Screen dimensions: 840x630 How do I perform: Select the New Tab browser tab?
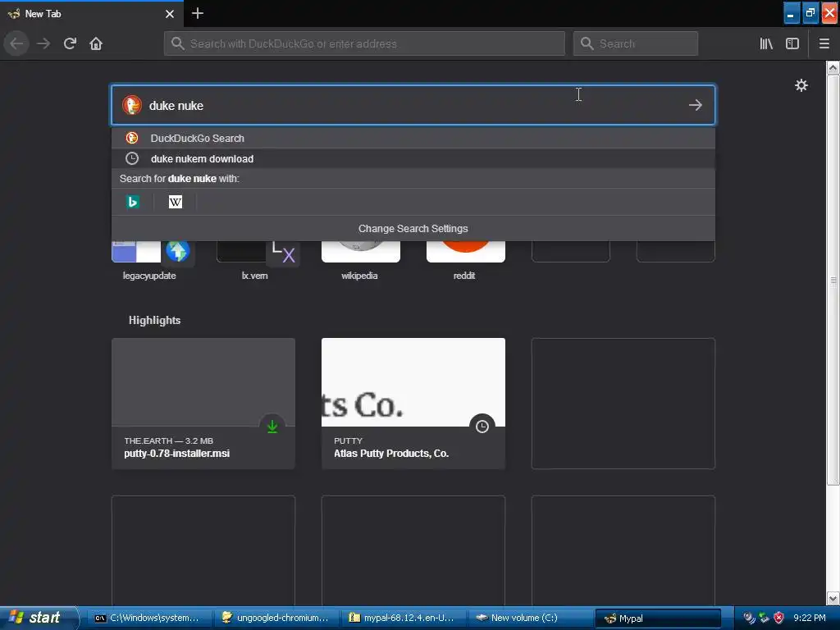pyautogui.click(x=92, y=14)
